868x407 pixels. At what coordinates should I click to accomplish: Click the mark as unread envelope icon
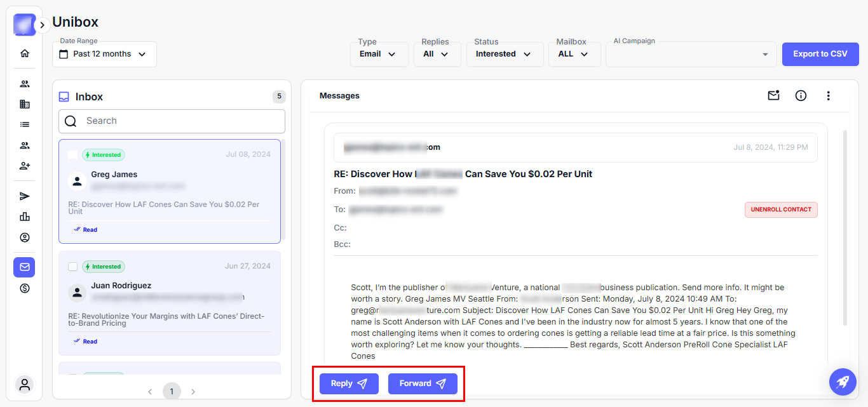click(x=773, y=96)
